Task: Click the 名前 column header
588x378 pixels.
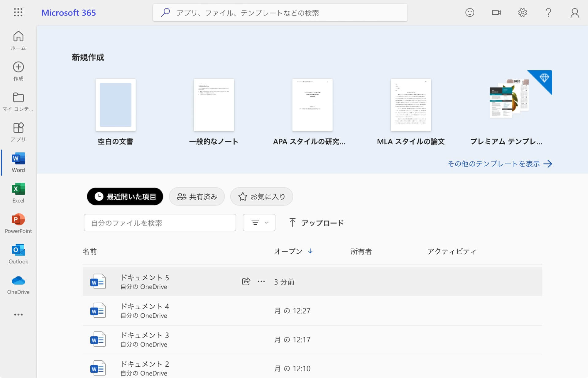Action: [x=90, y=251]
